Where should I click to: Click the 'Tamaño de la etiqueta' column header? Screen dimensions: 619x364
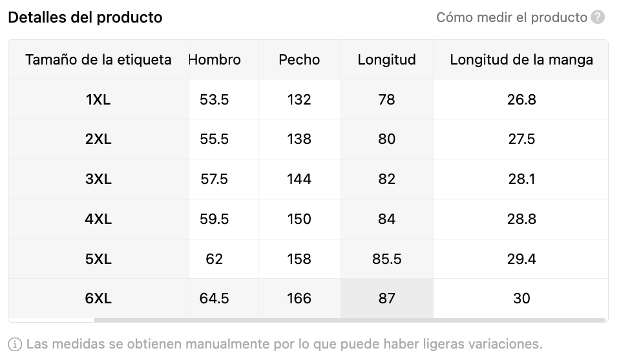click(x=98, y=60)
